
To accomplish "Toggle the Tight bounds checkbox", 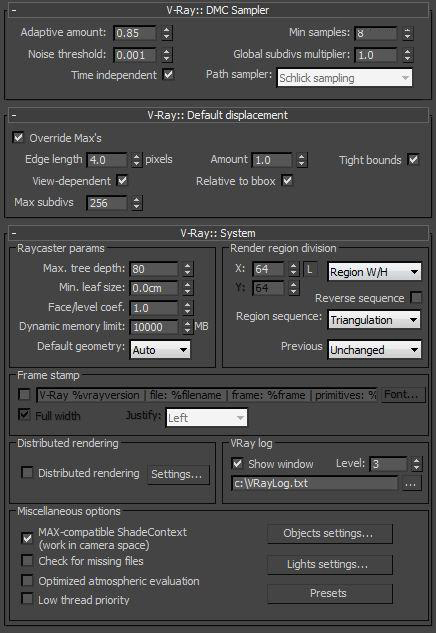I will [x=413, y=159].
